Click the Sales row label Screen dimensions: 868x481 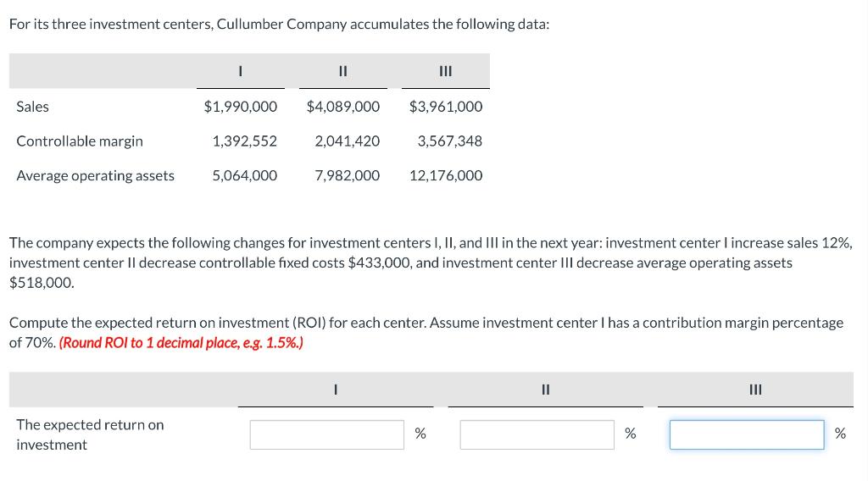[33, 107]
